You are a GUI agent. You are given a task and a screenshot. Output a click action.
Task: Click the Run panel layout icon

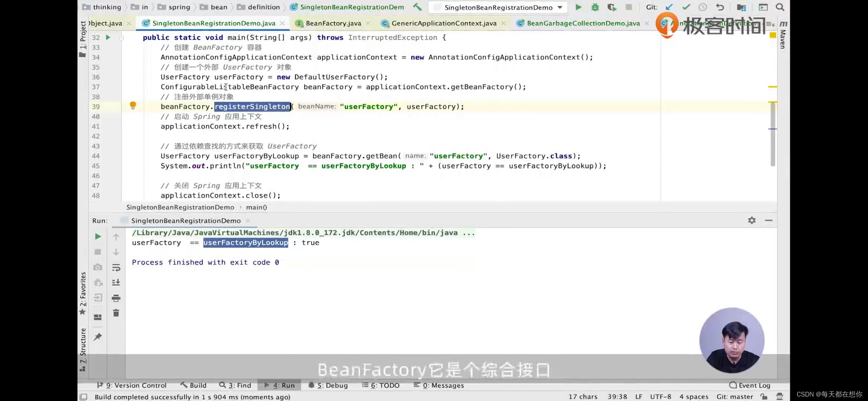[x=98, y=317]
